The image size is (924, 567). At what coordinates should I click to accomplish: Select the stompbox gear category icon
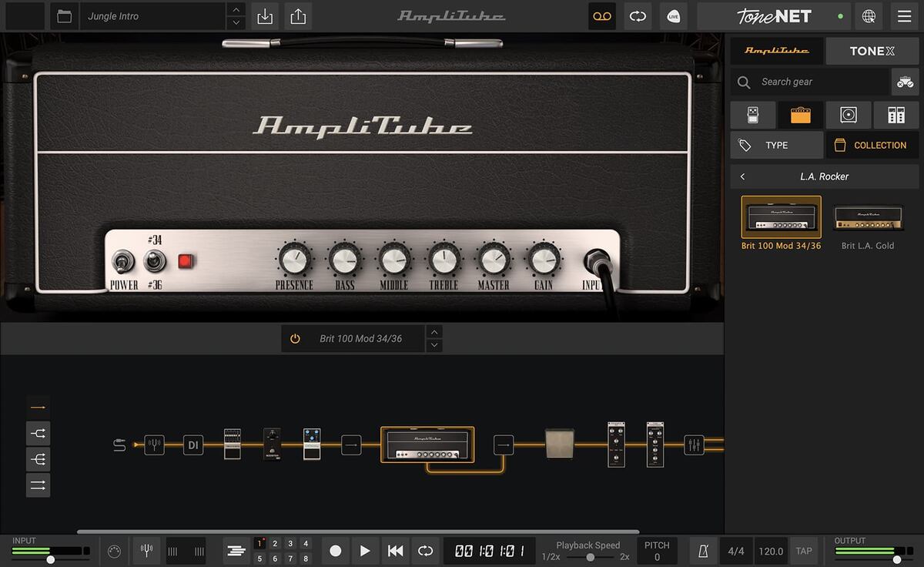point(752,114)
